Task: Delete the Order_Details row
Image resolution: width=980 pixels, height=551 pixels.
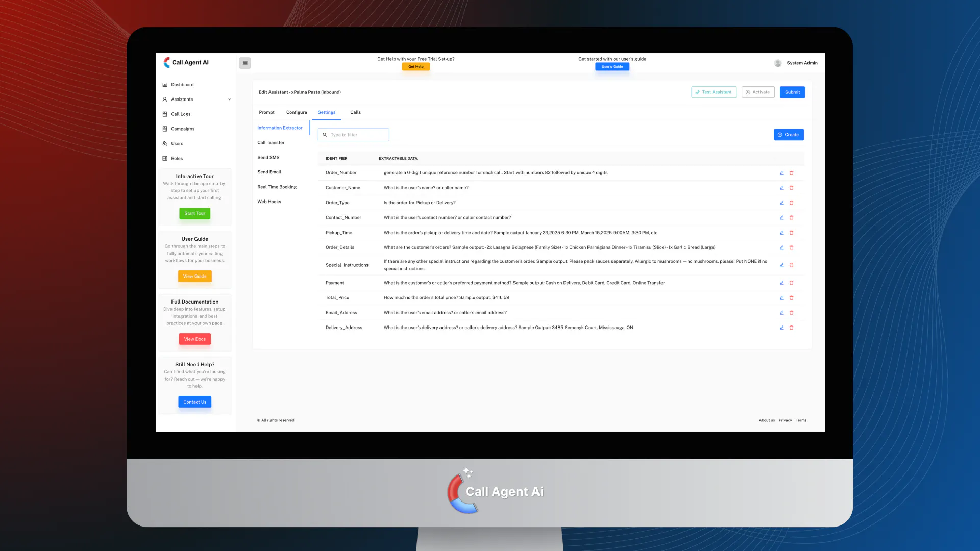Action: 792,247
